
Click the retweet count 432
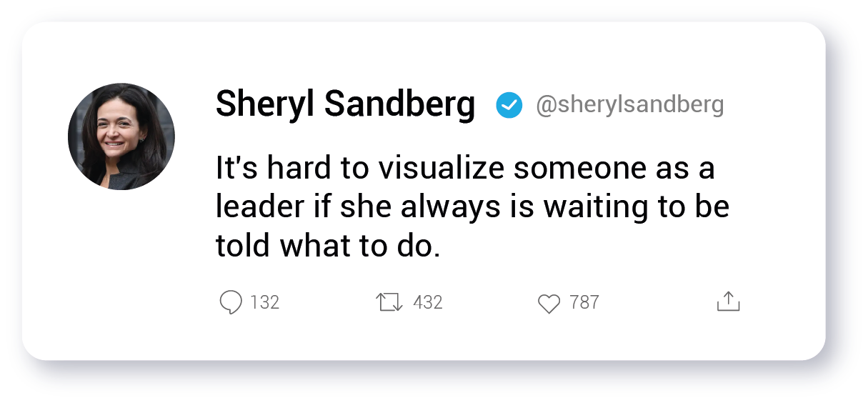[x=428, y=302]
